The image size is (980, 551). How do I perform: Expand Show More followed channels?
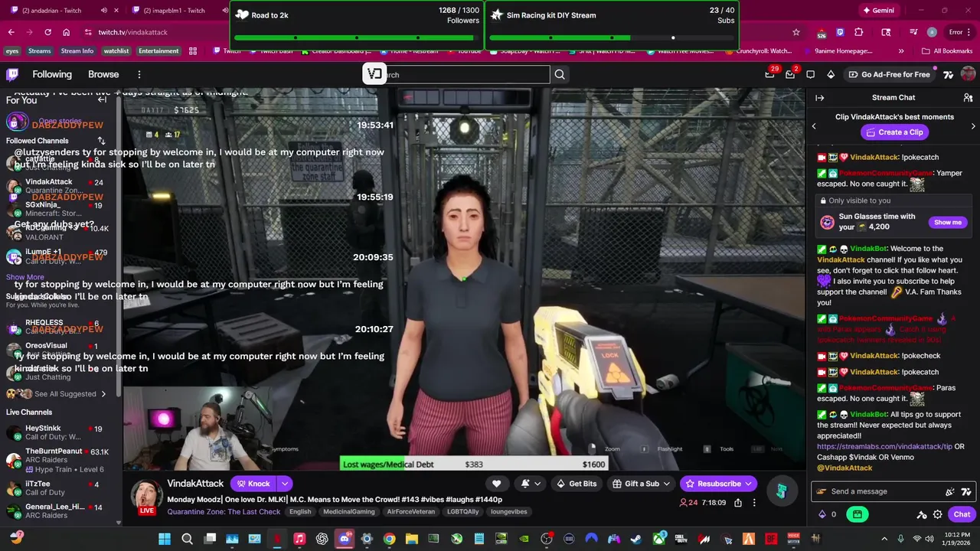click(x=25, y=277)
